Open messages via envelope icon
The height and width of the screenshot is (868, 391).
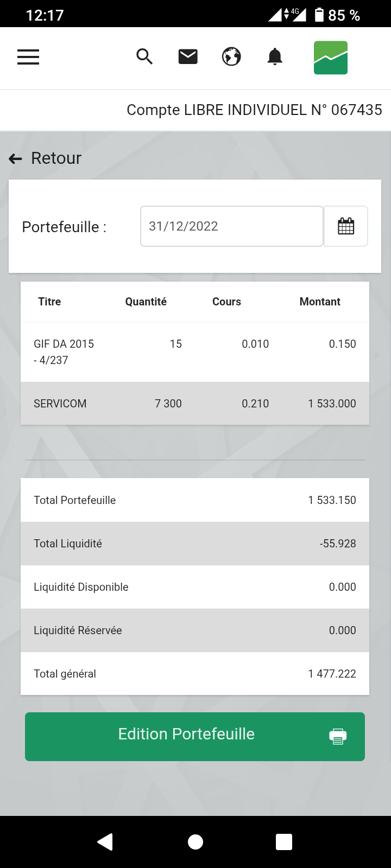click(x=188, y=56)
